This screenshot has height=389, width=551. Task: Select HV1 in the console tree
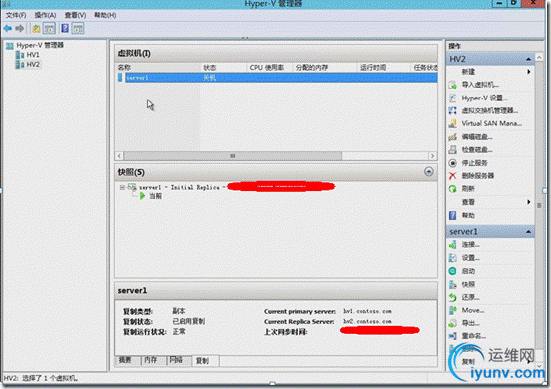(x=33, y=55)
